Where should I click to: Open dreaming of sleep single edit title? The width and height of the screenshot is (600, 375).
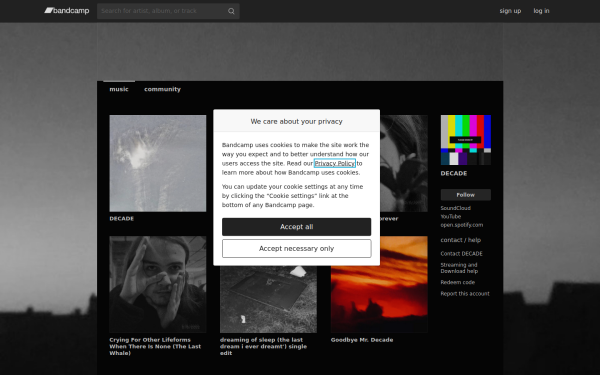pos(263,346)
